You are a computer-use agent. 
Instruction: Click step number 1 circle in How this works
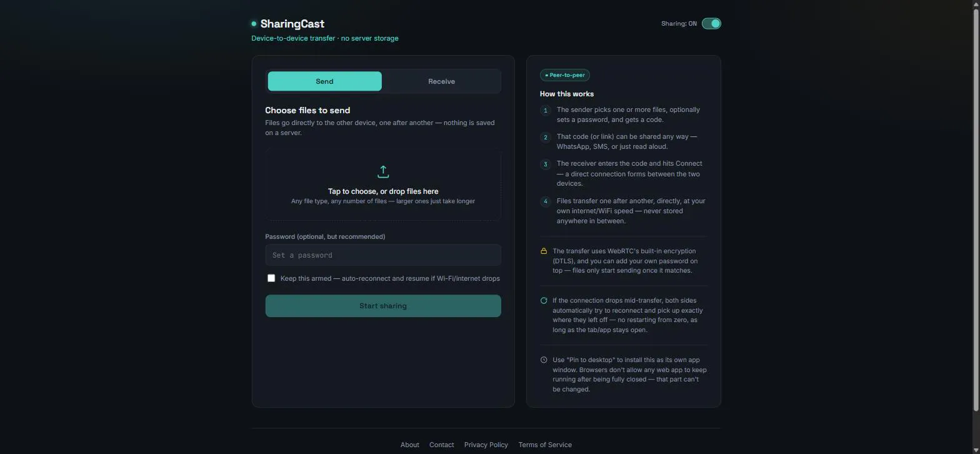click(x=546, y=110)
